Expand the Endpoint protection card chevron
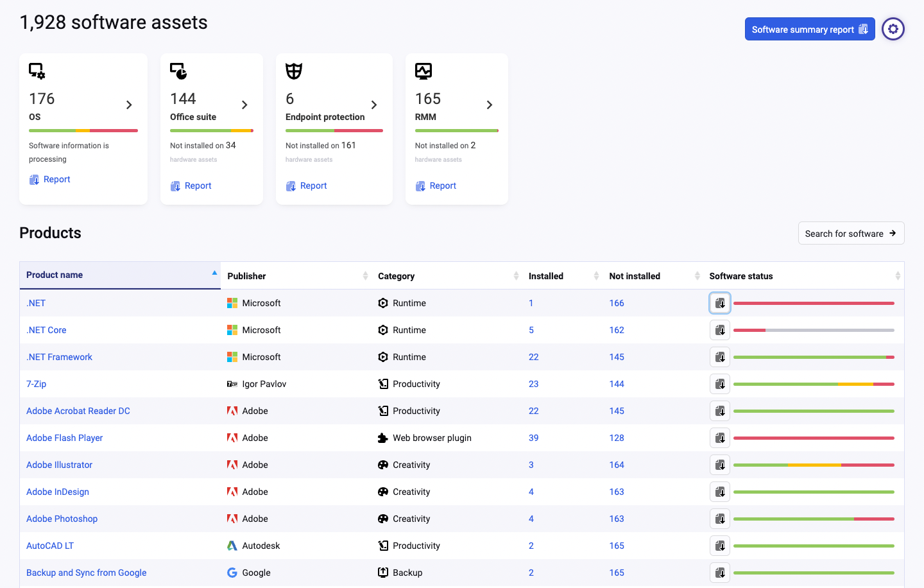The height and width of the screenshot is (588, 924). [374, 104]
